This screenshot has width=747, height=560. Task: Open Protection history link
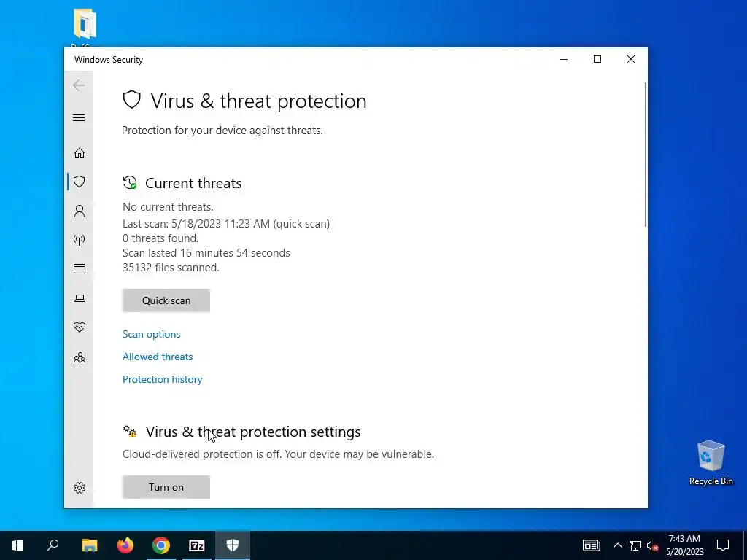(163, 379)
